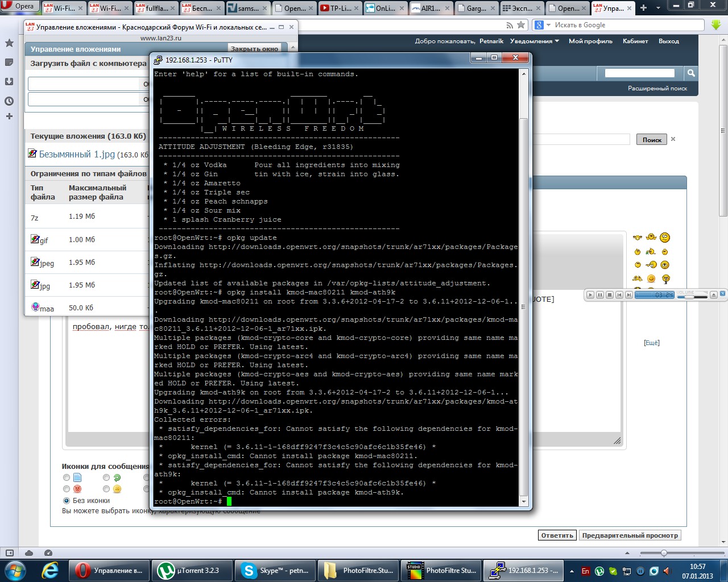Click the forum search magnifier icon
The width and height of the screenshot is (728, 582).
click(x=691, y=73)
